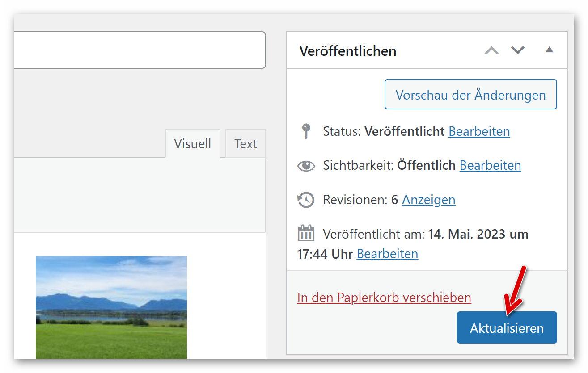The height and width of the screenshot is (373, 588).
Task: Switch to the Visuell editor tab
Action: [192, 144]
